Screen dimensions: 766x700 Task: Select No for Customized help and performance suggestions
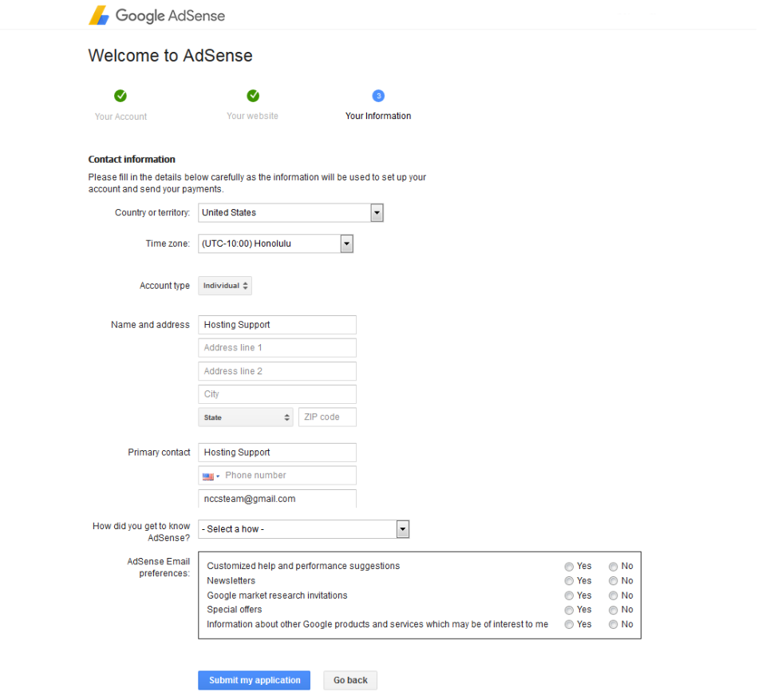click(x=614, y=567)
